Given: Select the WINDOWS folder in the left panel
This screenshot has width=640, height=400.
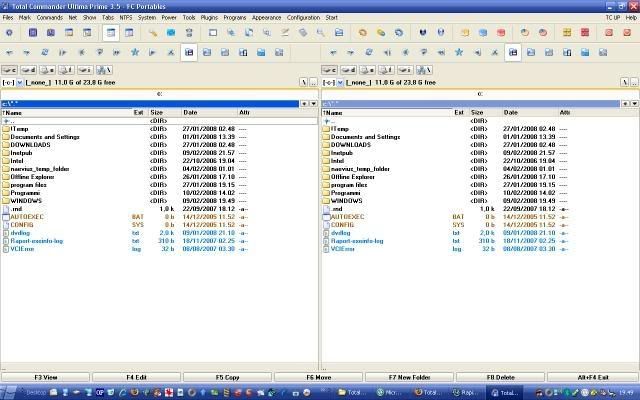Looking at the screenshot, I should 26,201.
